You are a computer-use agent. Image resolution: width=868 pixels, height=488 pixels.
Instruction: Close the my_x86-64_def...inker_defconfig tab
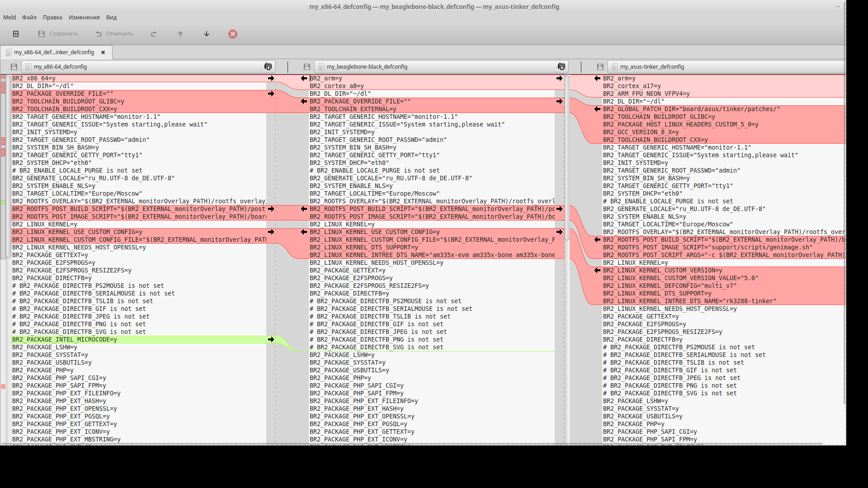click(x=103, y=52)
